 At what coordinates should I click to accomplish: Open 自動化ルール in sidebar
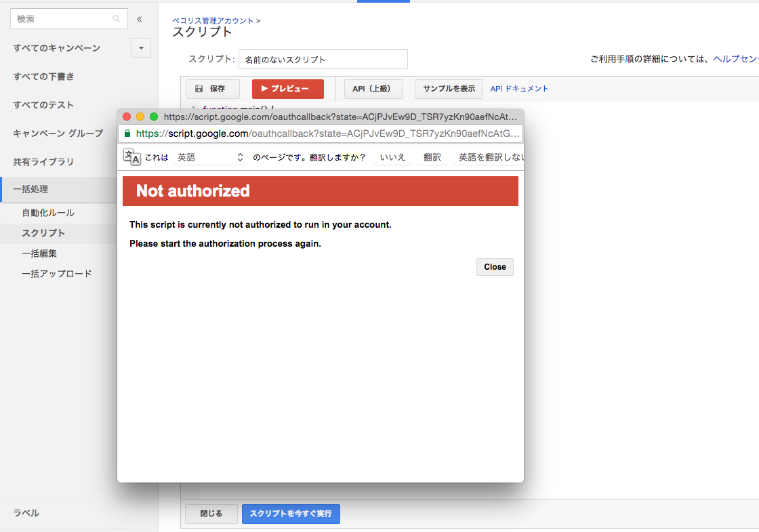(48, 213)
